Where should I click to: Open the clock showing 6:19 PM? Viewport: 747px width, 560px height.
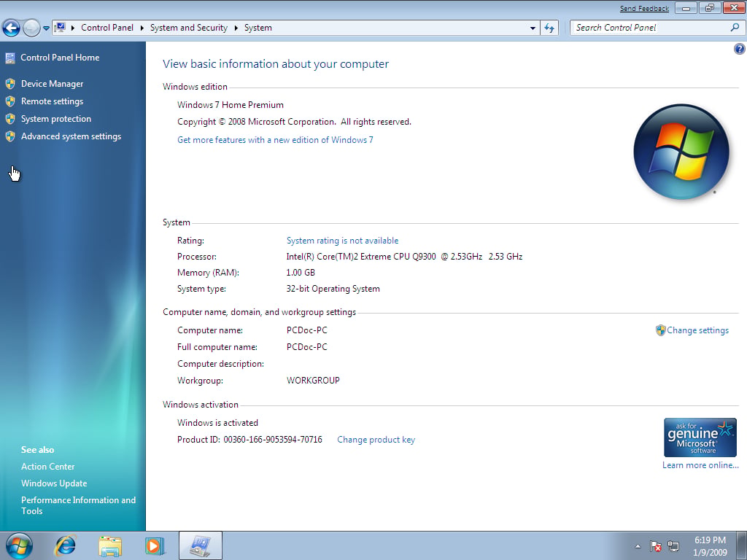[x=710, y=546]
